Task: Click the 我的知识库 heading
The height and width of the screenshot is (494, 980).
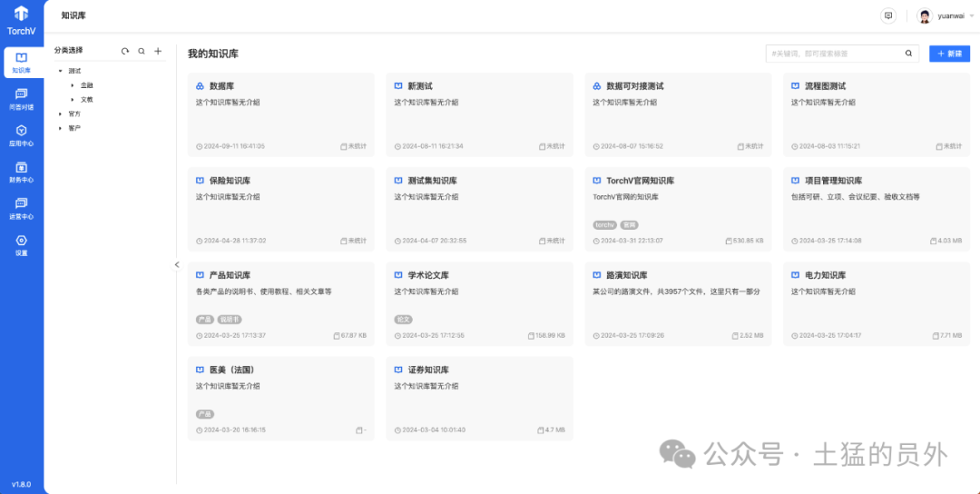Action: point(213,54)
